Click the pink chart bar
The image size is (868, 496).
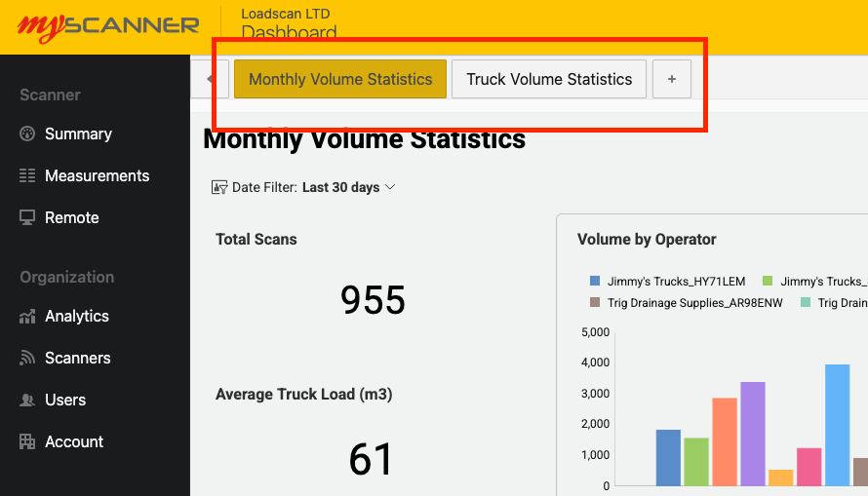click(x=809, y=467)
